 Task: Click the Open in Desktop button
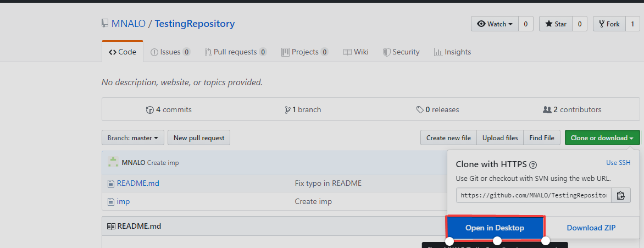tap(495, 228)
